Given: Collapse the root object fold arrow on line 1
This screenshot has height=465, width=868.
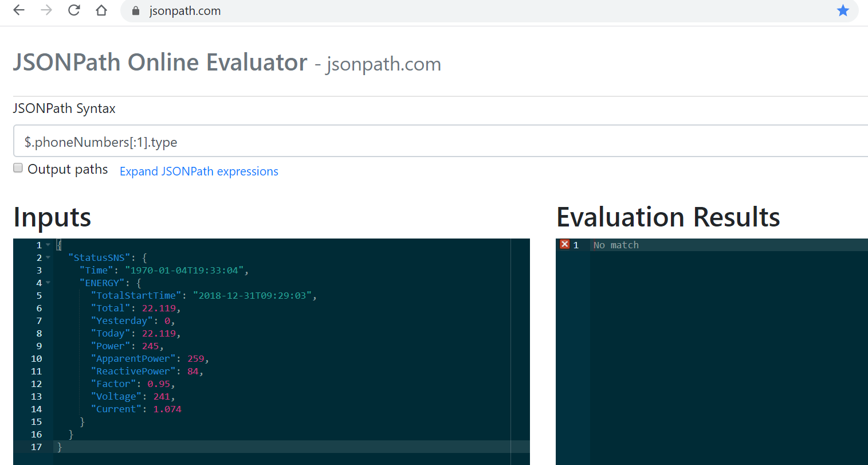Looking at the screenshot, I should (48, 245).
